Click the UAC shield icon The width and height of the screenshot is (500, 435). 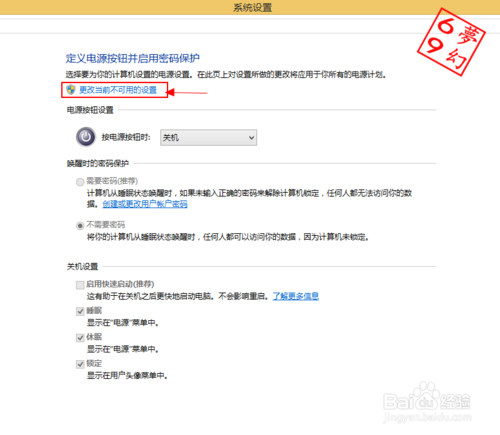(71, 90)
